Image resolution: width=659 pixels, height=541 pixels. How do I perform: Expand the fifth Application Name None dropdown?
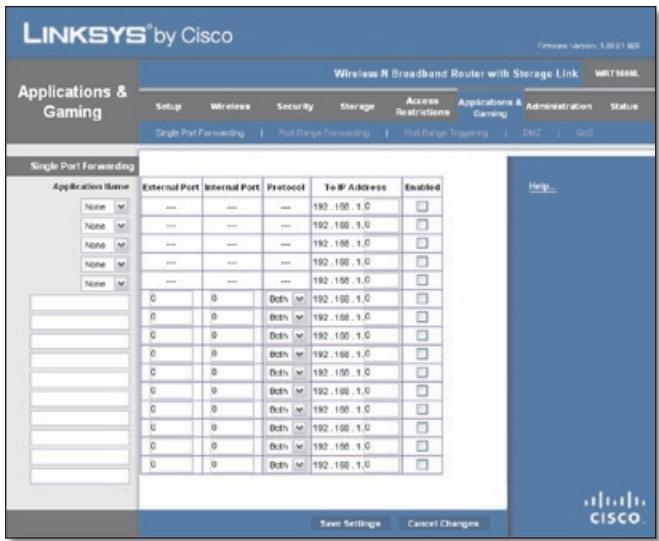point(104,284)
